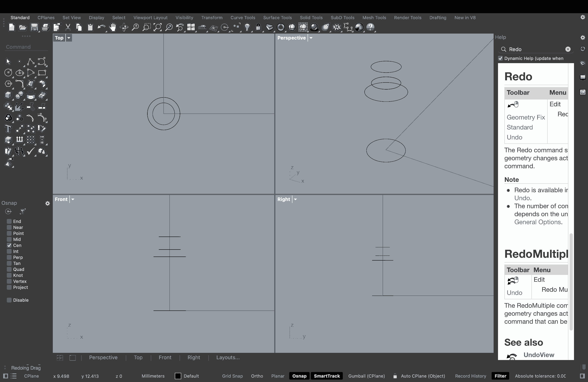Enable the End osnap checkbox
The width and height of the screenshot is (588, 382).
point(9,221)
